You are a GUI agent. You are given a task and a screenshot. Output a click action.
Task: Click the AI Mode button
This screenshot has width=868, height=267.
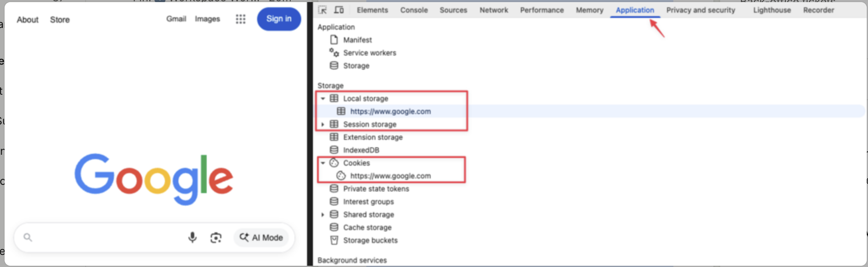pyautogui.click(x=261, y=237)
